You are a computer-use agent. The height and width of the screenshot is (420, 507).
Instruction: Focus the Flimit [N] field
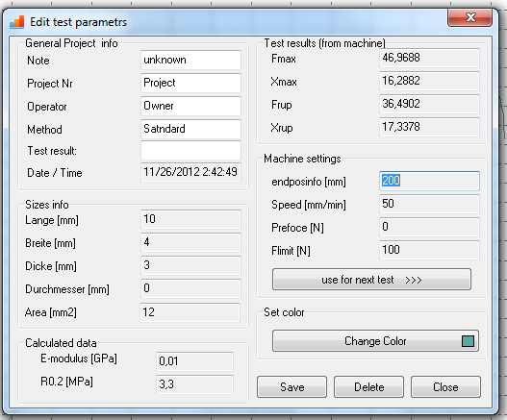(429, 250)
